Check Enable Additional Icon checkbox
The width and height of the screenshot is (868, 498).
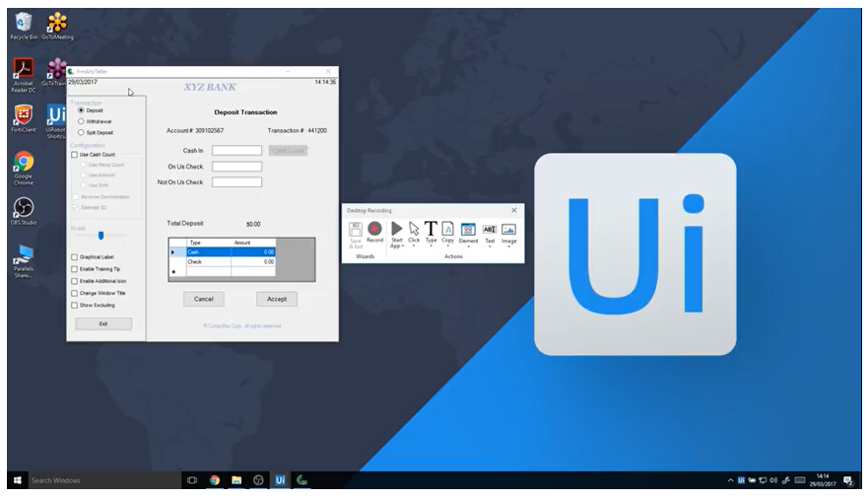click(74, 281)
